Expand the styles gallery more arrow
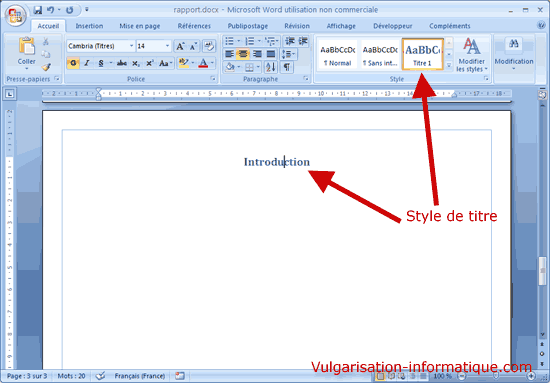Viewport: 550px width, 383px height. pyautogui.click(x=449, y=65)
